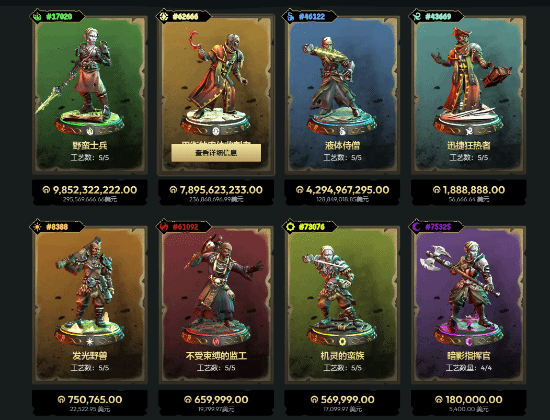
Task: Select the 暗影指挥官 figure card
Action: [469, 305]
